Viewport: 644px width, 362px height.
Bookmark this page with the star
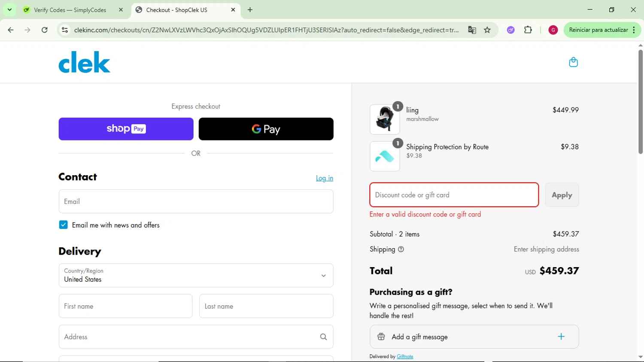pos(487,30)
